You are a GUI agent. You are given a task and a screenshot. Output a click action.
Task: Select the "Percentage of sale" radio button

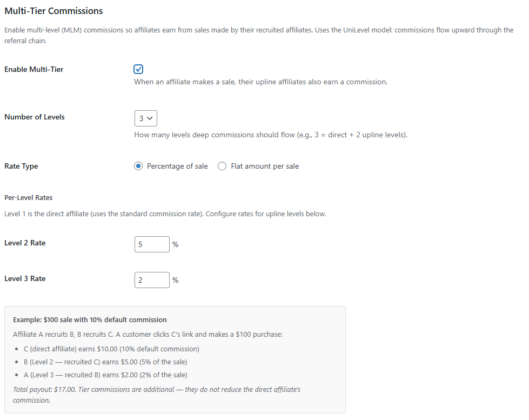pos(139,166)
